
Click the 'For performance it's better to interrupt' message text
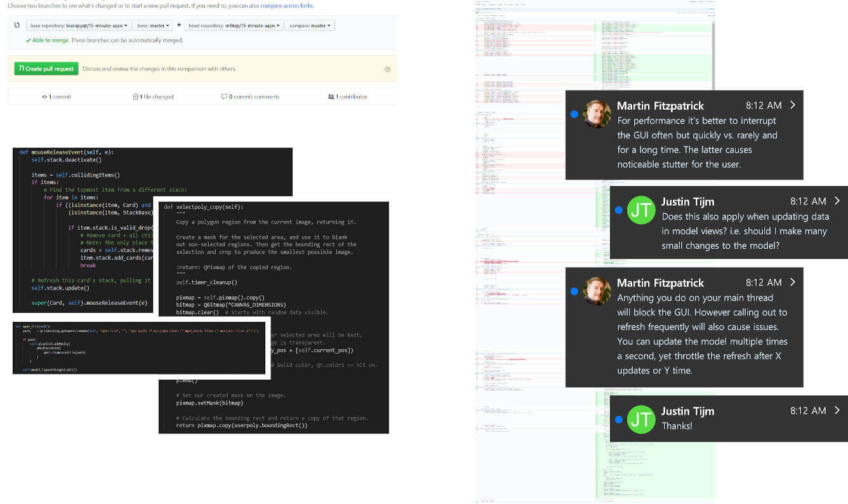(697, 142)
